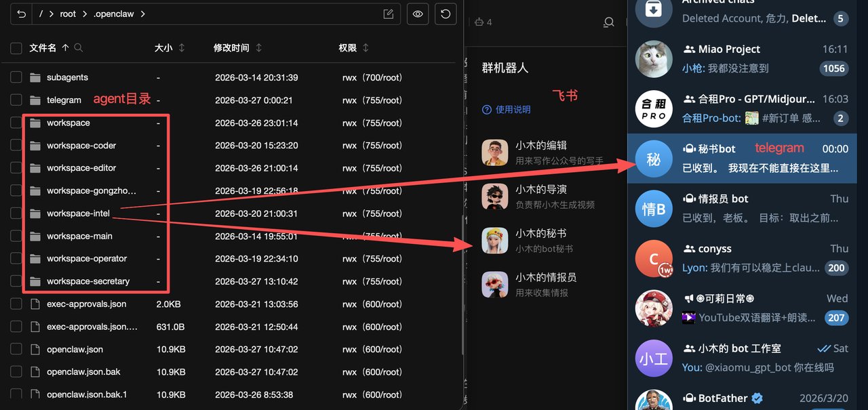
Task: Click the subagents folder icon
Action: click(35, 77)
